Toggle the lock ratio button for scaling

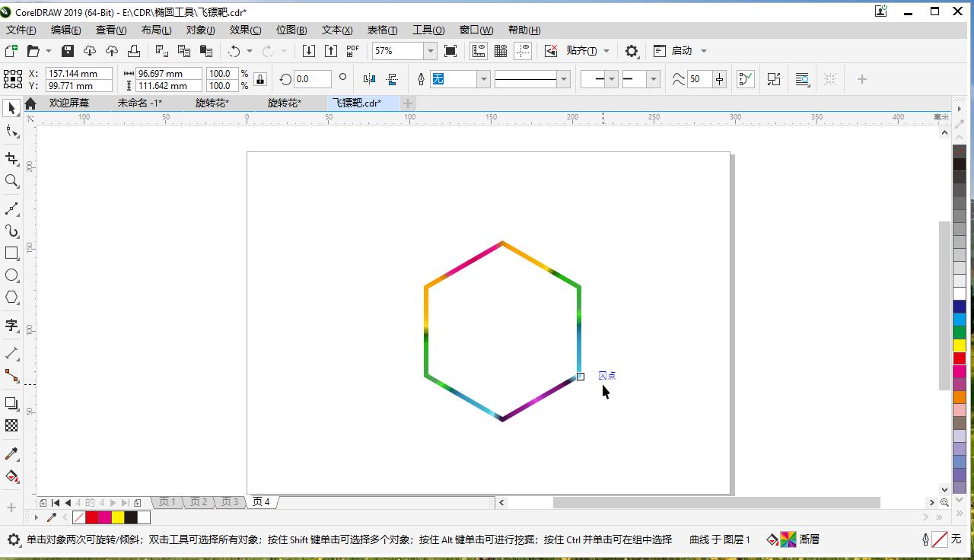(x=259, y=79)
